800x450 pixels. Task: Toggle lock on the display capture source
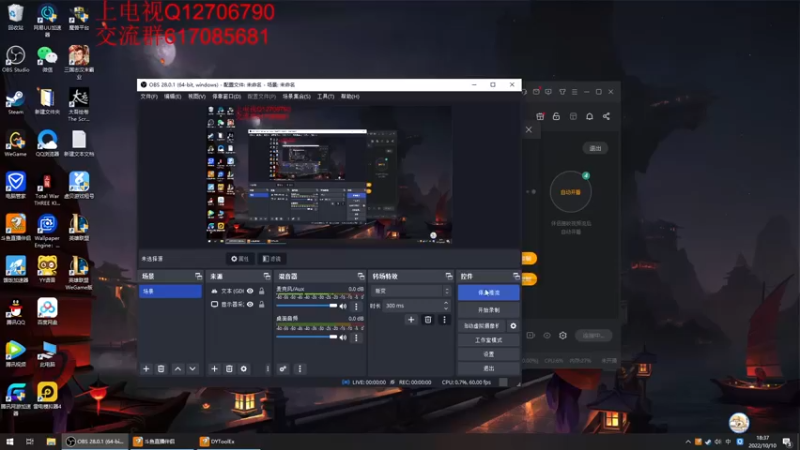(x=262, y=304)
